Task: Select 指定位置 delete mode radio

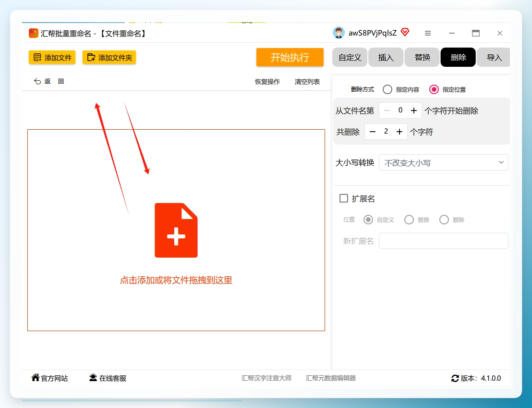Action: (434, 89)
